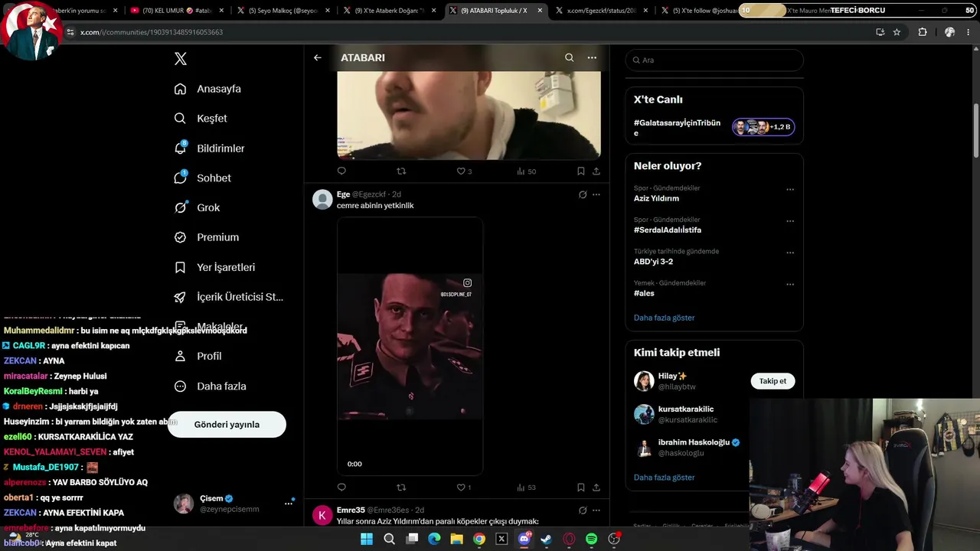Open more options for #ales trend
Image resolution: width=980 pixels, height=551 pixels.
point(790,285)
